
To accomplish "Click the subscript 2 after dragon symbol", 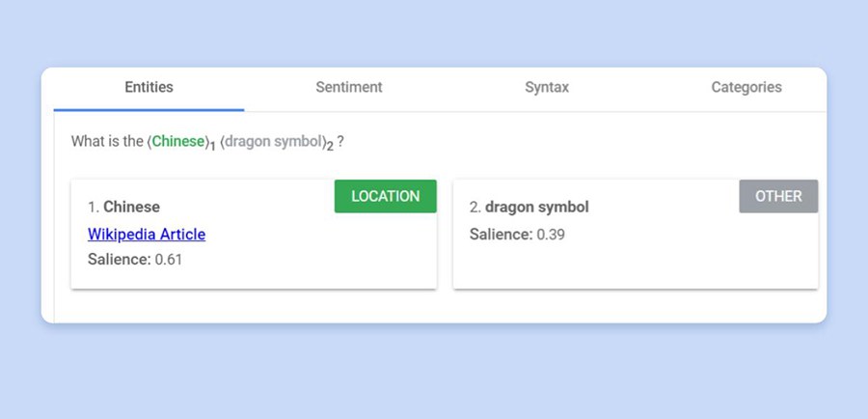I will click(329, 146).
